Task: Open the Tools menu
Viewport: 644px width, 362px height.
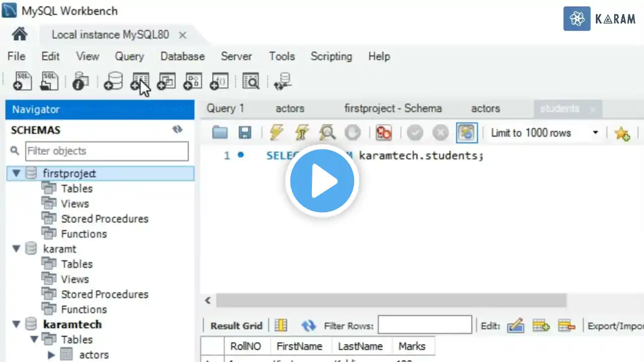Action: 282,56
